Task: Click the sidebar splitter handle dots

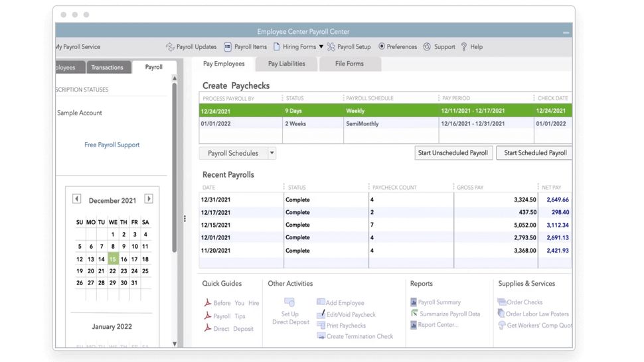Action: (185, 219)
